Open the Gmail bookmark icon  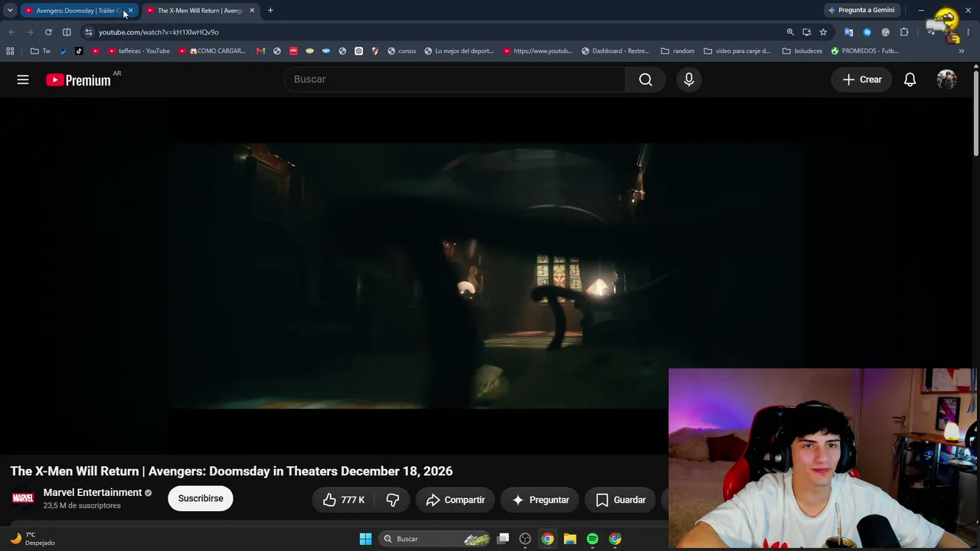(260, 51)
